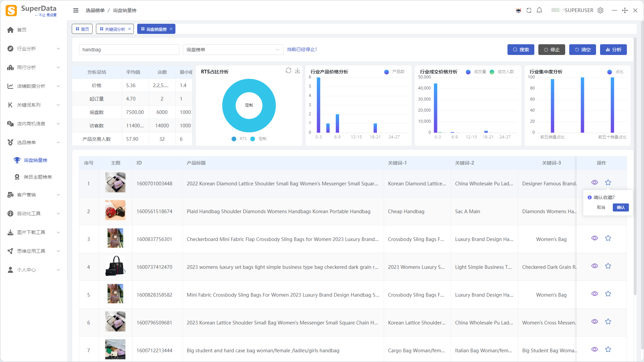
Task: Click the 店铺数据分析 chart icon
Action: point(10,86)
